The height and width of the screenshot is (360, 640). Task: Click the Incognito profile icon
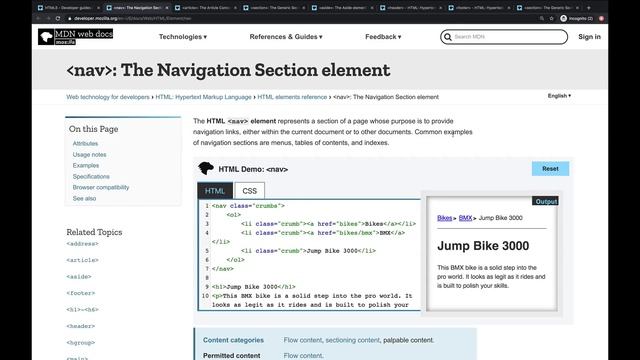click(x=563, y=18)
